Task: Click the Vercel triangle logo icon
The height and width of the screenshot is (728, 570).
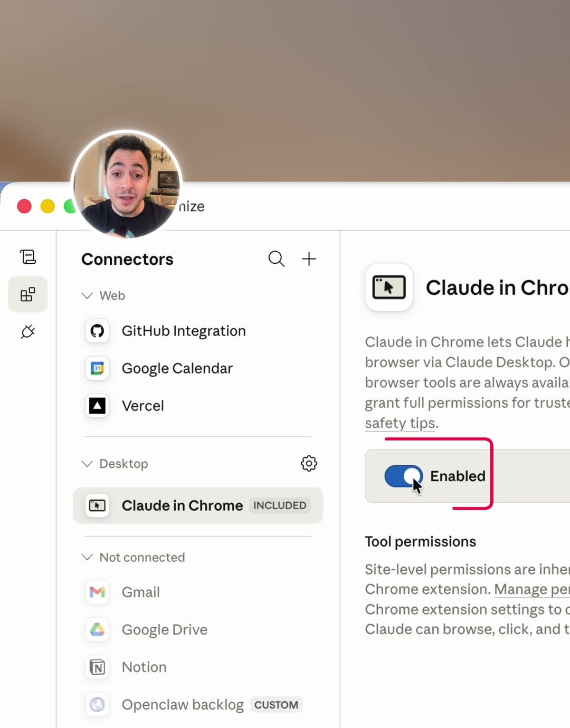Action: click(x=97, y=406)
